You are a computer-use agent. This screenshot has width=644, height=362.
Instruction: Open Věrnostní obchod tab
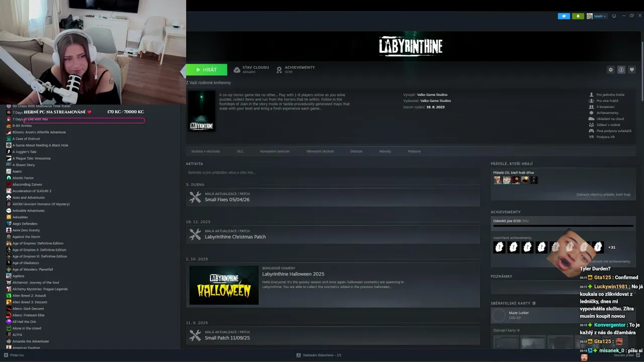[320, 151]
